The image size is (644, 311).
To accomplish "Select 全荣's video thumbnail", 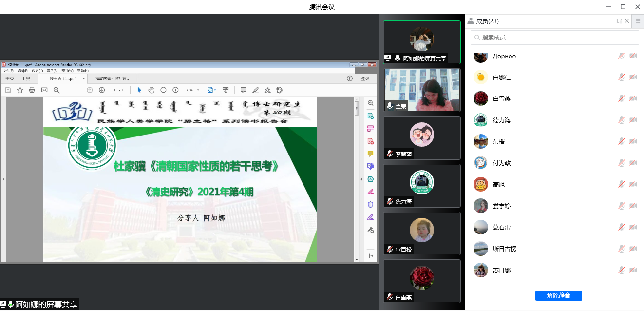I will click(x=422, y=90).
